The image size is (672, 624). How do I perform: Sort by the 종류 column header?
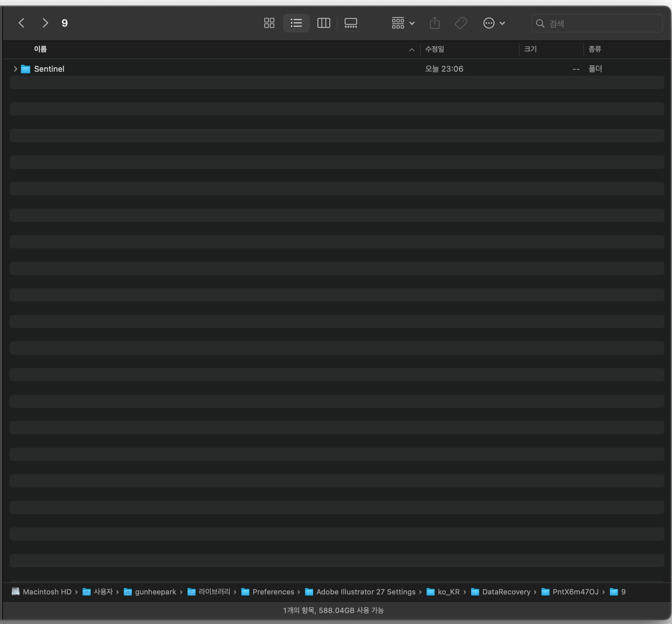[595, 49]
